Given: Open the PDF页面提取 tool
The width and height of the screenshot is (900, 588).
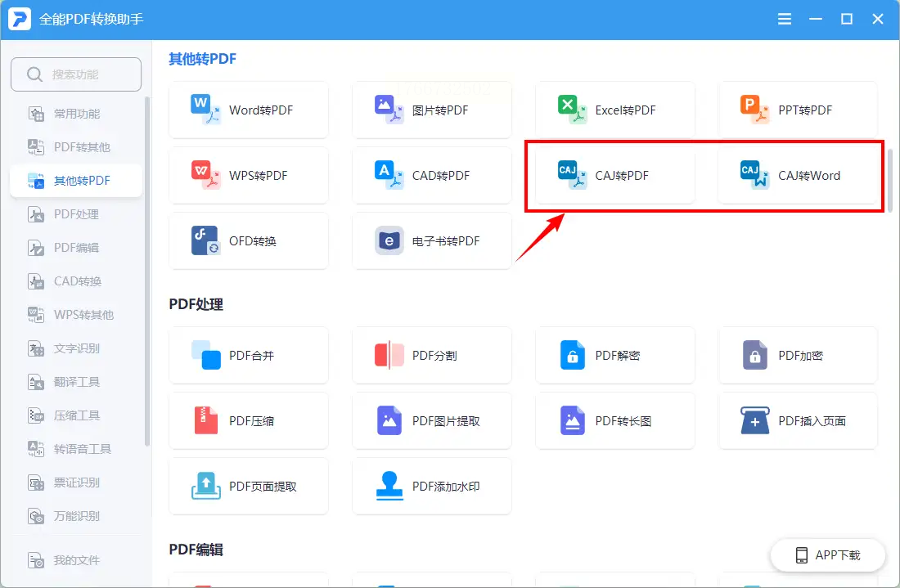Looking at the screenshot, I should 249,486.
